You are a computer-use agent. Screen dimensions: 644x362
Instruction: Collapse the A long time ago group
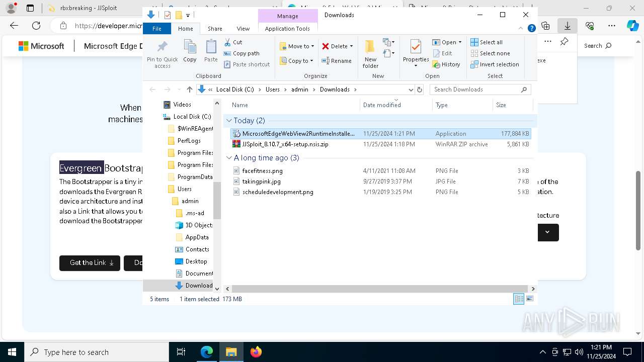tap(229, 158)
